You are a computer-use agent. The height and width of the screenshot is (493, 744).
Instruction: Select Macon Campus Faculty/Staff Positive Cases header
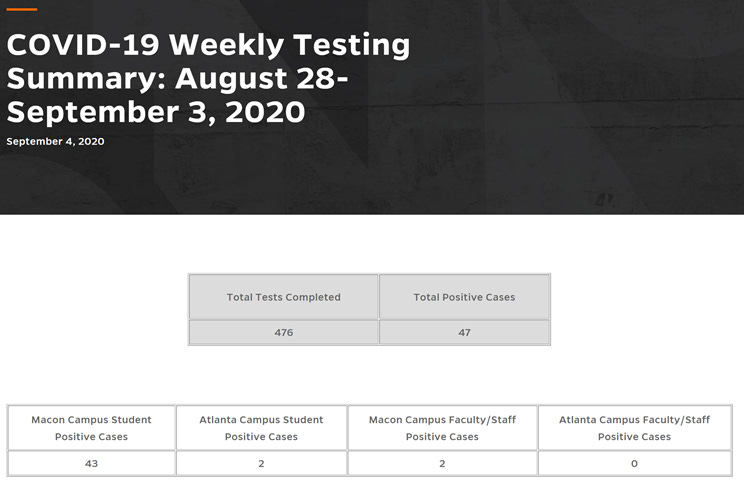[442, 428]
